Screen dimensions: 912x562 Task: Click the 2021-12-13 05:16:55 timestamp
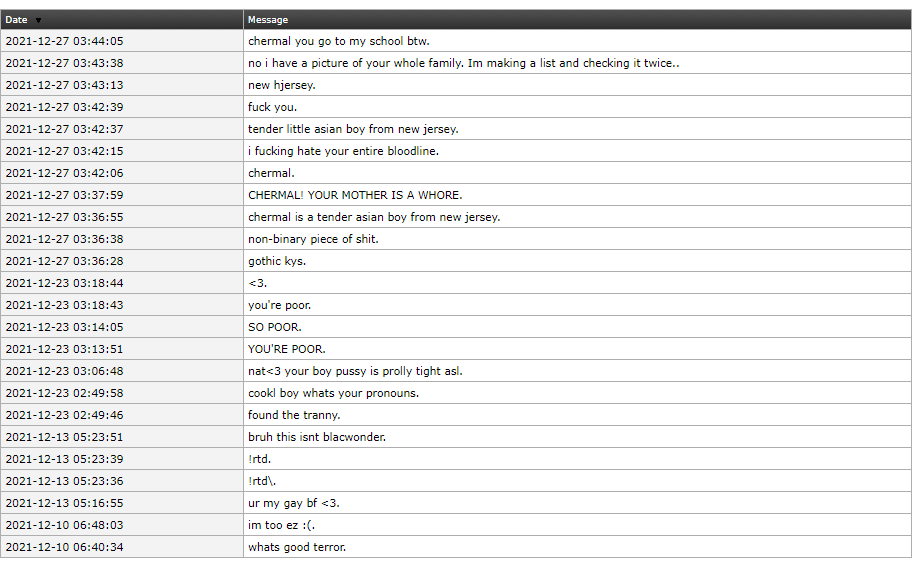point(64,503)
